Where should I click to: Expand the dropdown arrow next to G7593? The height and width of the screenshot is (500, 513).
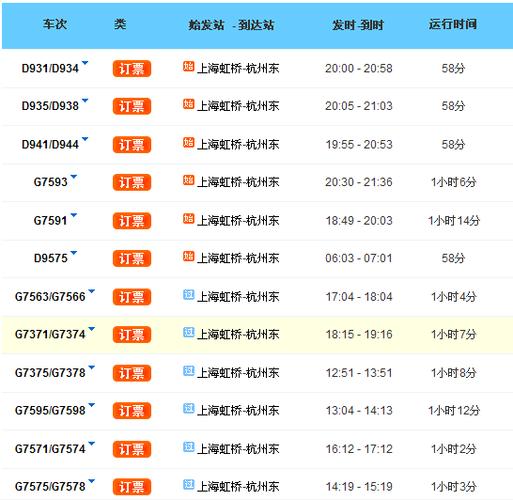click(74, 176)
